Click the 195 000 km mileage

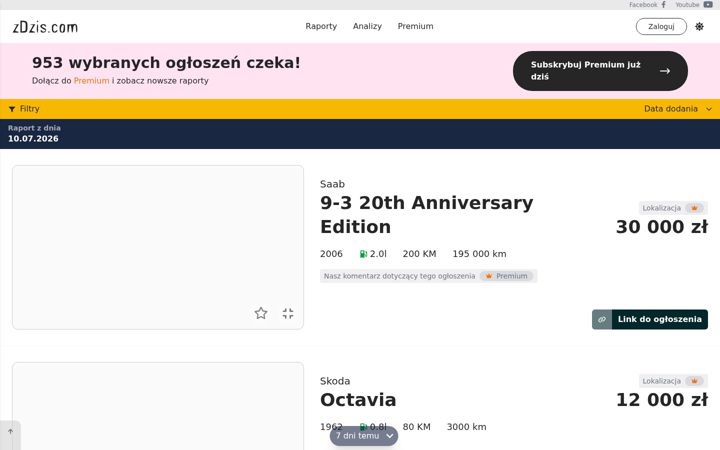click(479, 254)
